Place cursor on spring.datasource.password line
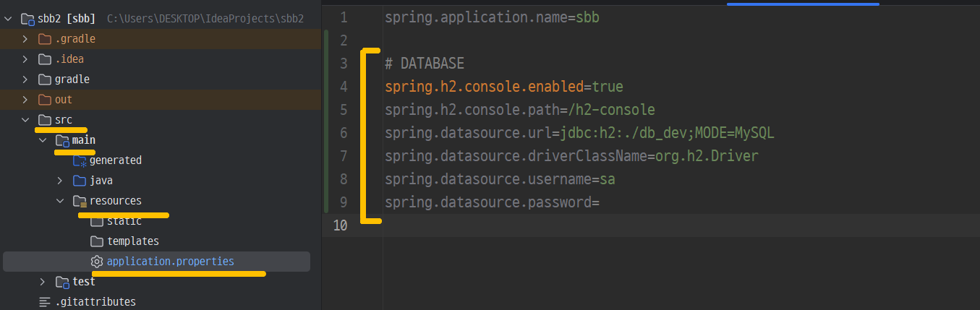This screenshot has height=310, width=980. point(492,202)
